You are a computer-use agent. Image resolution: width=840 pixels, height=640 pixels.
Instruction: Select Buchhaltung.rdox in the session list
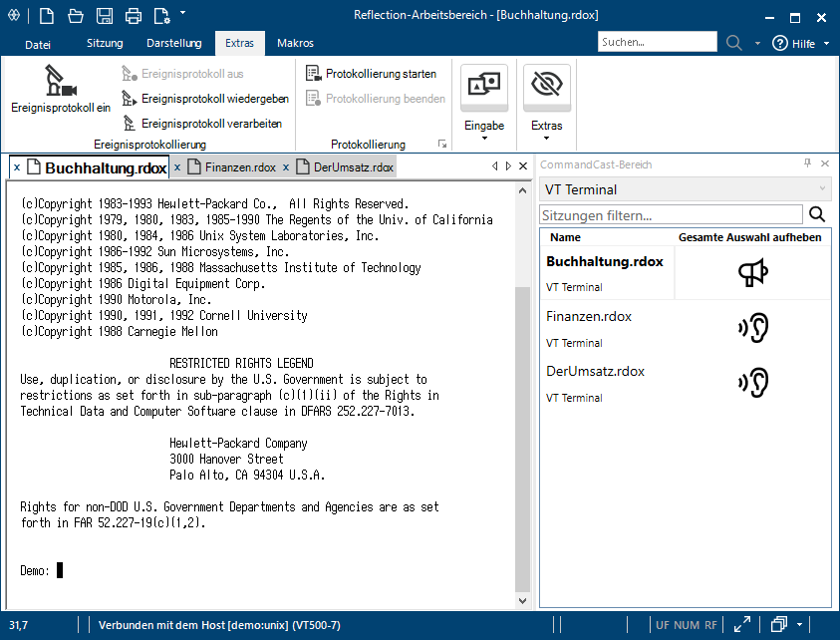click(605, 261)
